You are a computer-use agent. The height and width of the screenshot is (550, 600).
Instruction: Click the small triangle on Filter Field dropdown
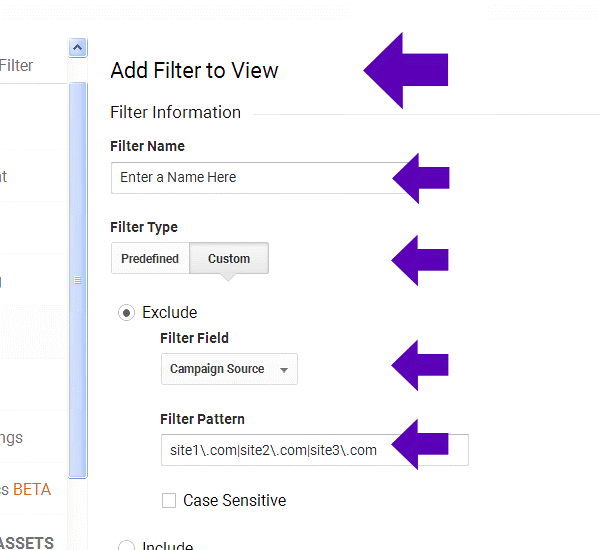[x=284, y=370]
